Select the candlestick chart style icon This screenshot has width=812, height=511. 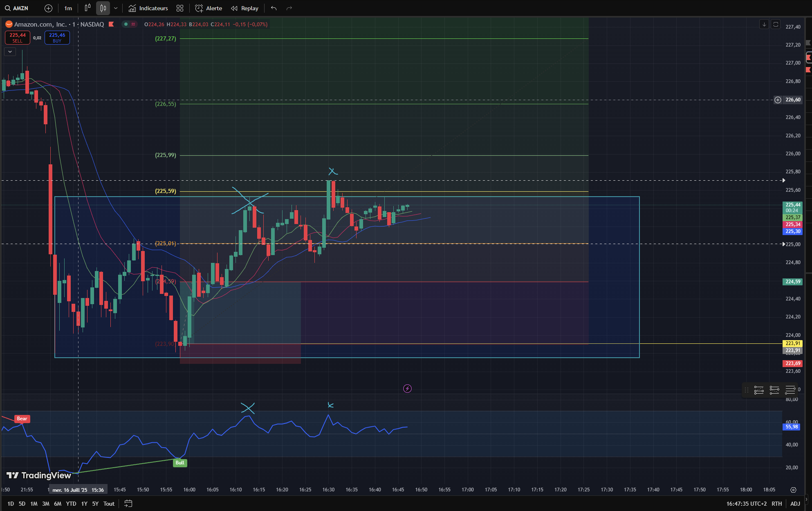[103, 8]
